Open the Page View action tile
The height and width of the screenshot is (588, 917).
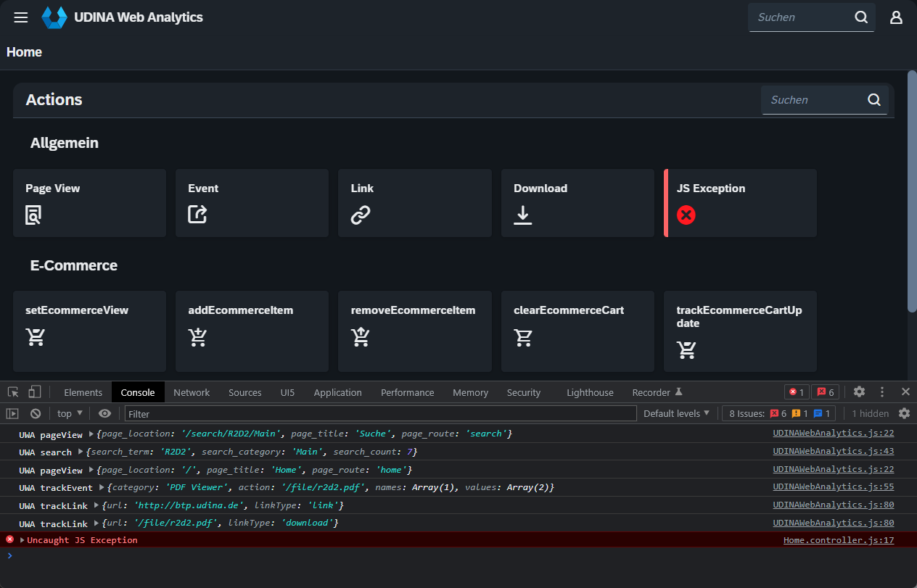click(89, 203)
